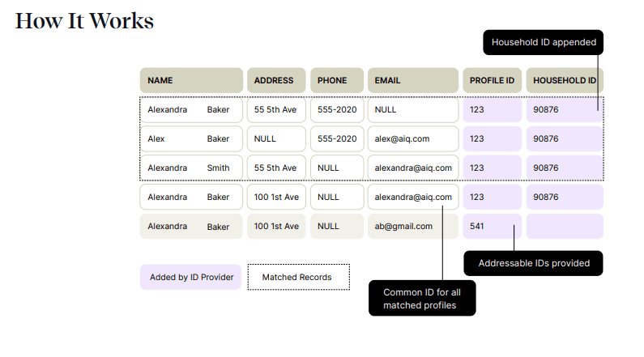Select the "Addressable IDs provided" callout
This screenshot has width=644, height=357.
pyautogui.click(x=533, y=263)
